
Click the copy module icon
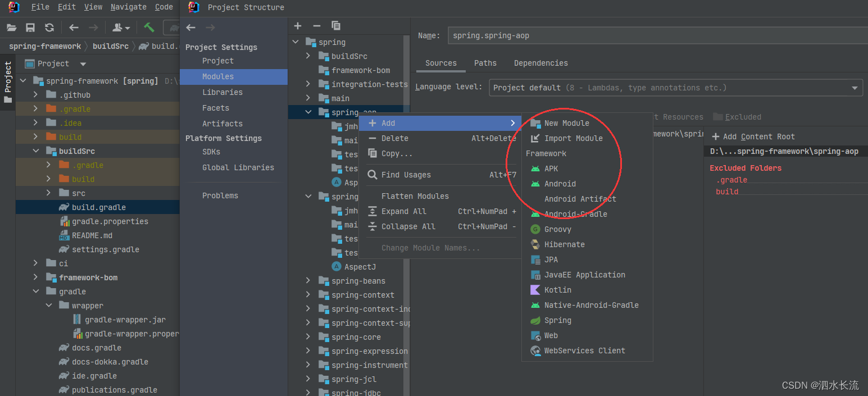[336, 26]
